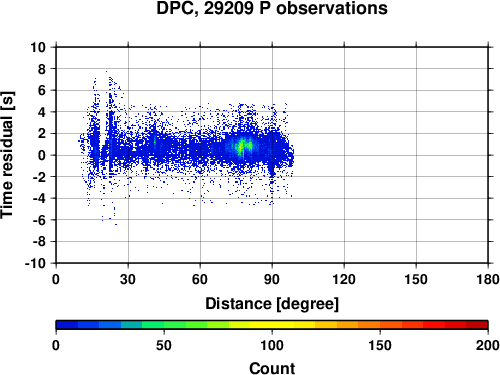Click the x-axis tick label '150'

[x=416, y=279]
